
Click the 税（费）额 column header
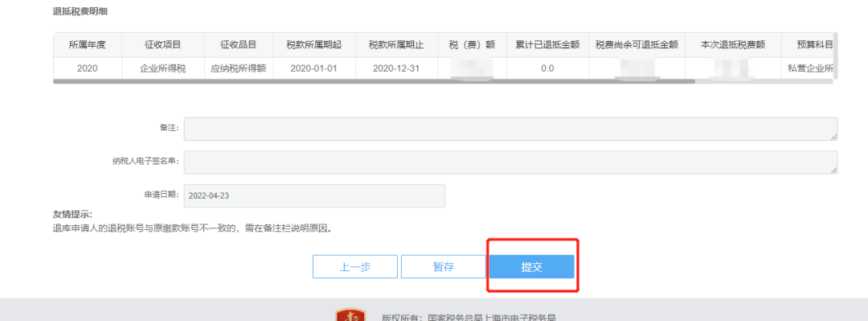click(473, 45)
